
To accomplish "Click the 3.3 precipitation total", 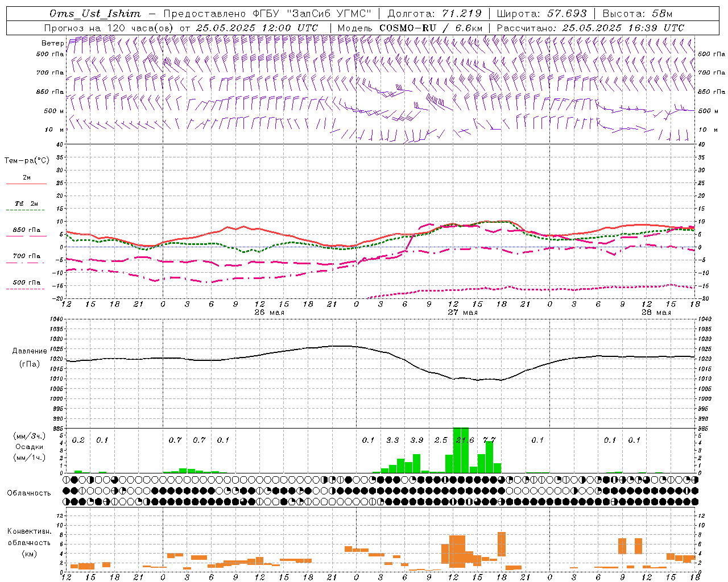I will coord(392,440).
